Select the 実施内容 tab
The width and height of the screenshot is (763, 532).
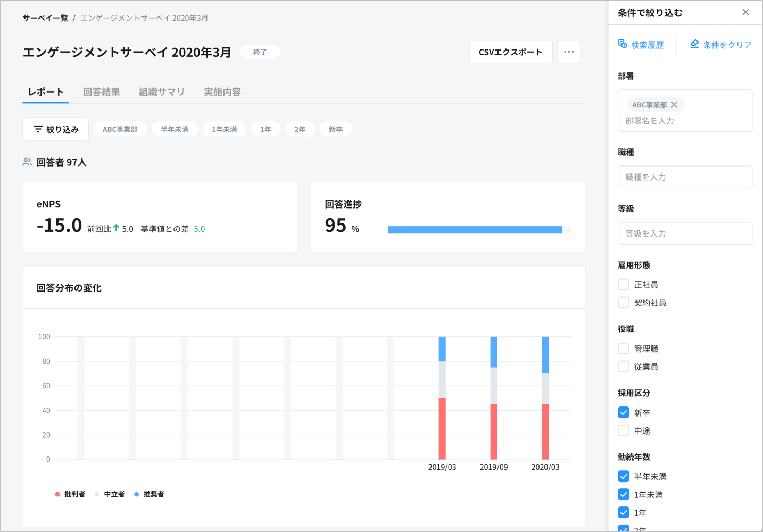pyautogui.click(x=222, y=92)
